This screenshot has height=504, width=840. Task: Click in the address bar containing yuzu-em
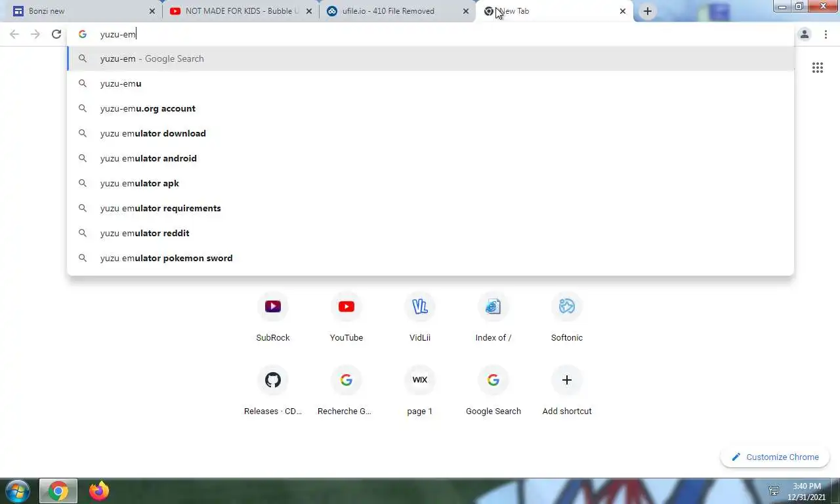click(x=430, y=34)
